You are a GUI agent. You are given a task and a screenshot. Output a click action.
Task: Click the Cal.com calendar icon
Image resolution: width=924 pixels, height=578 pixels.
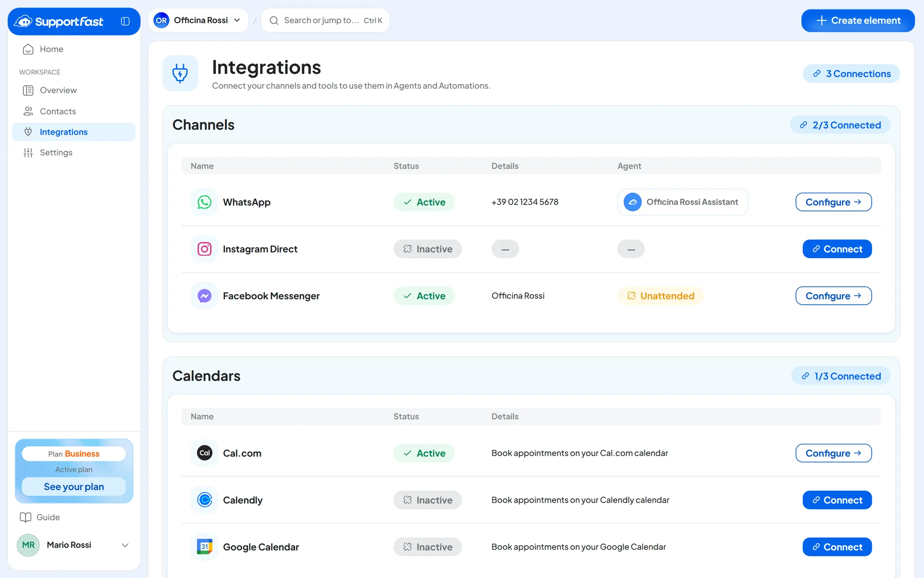tap(204, 453)
